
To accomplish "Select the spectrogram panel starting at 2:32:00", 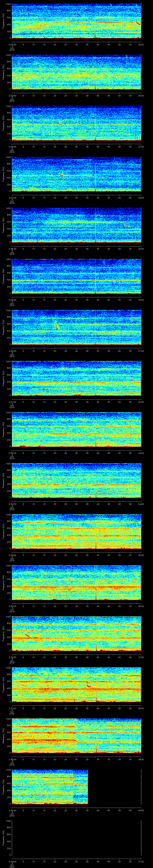I will 76,430.
